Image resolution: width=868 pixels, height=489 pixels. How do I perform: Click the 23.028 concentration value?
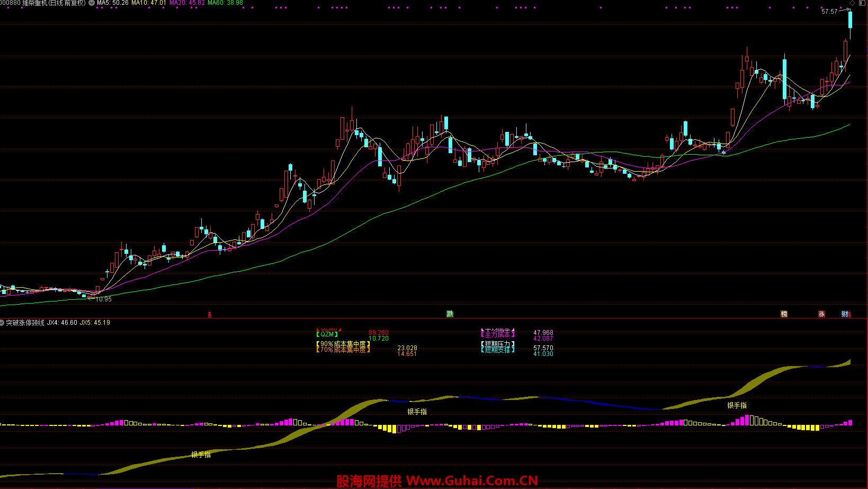(407, 348)
